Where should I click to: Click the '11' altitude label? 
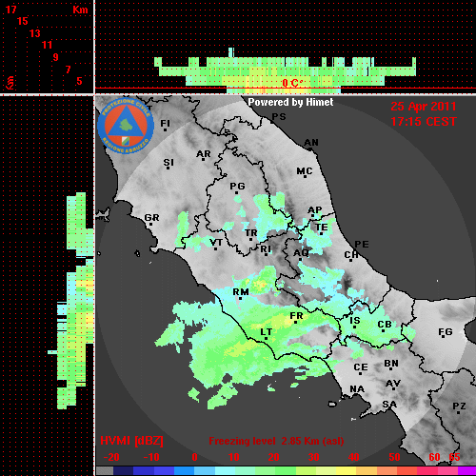[x=47, y=45]
